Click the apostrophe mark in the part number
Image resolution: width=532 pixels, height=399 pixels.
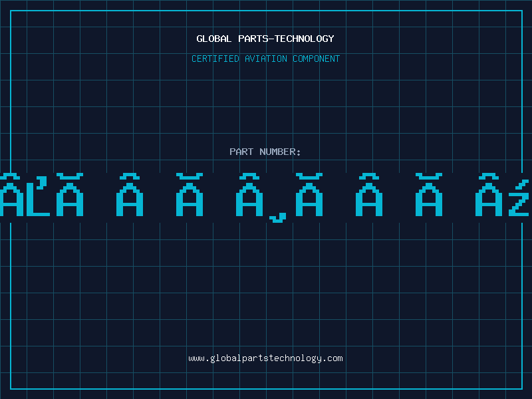click(x=41, y=182)
